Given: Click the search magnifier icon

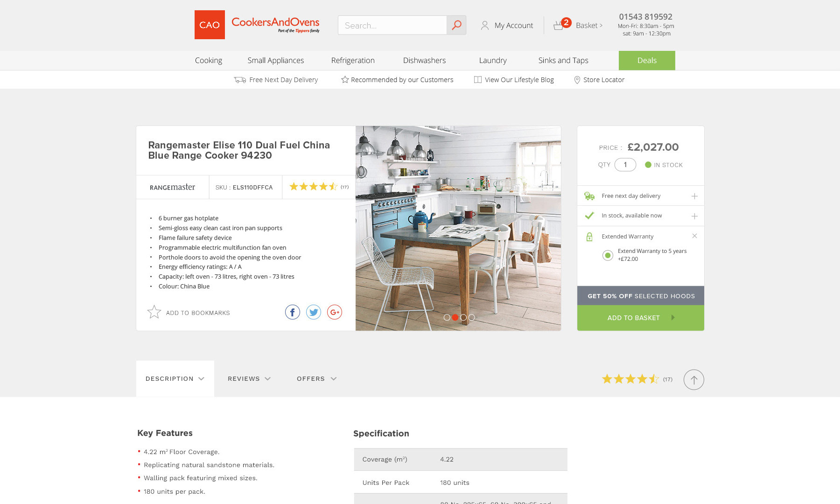Looking at the screenshot, I should [x=456, y=25].
